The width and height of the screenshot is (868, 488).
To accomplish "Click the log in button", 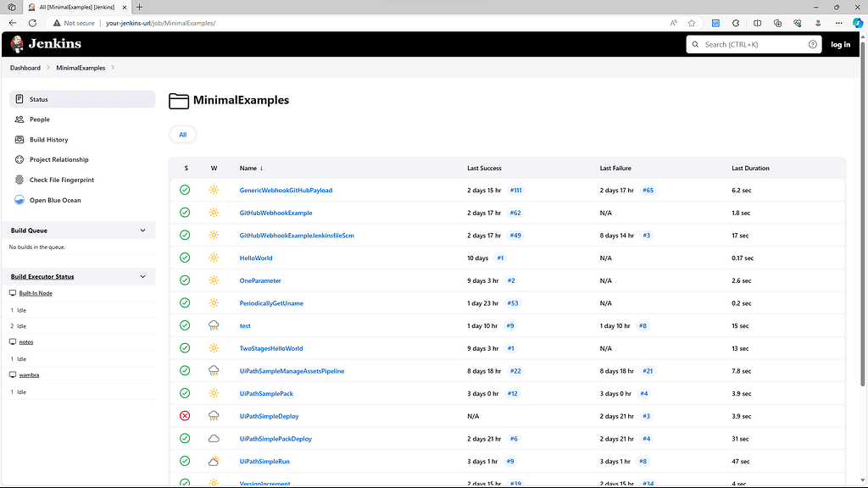I will click(840, 44).
